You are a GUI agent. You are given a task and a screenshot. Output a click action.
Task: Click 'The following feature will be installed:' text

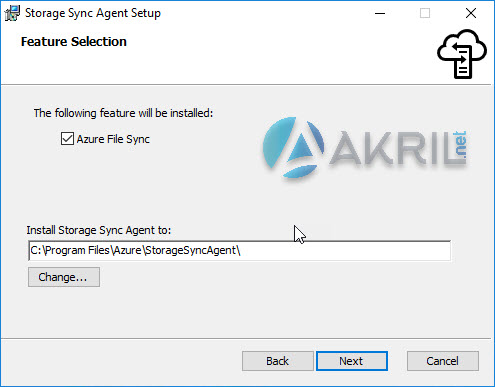123,113
